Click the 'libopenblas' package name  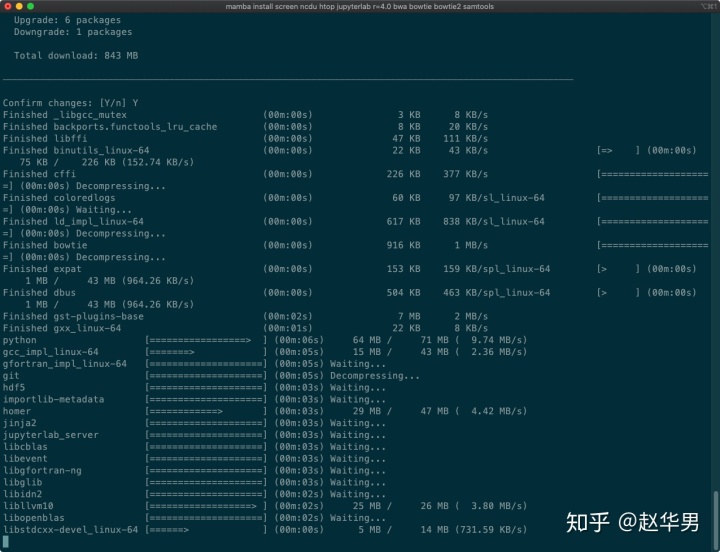(x=34, y=518)
